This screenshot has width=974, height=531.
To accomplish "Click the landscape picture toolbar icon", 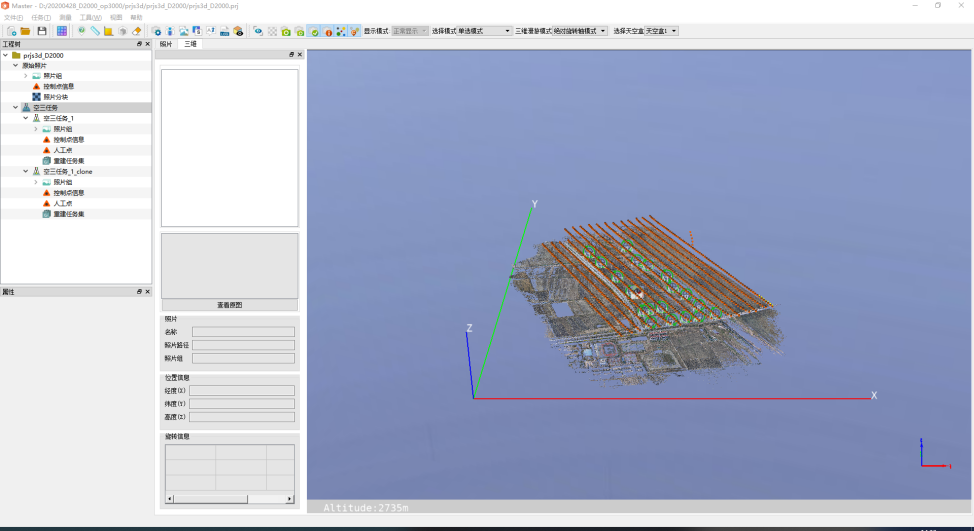I will coord(183,31).
